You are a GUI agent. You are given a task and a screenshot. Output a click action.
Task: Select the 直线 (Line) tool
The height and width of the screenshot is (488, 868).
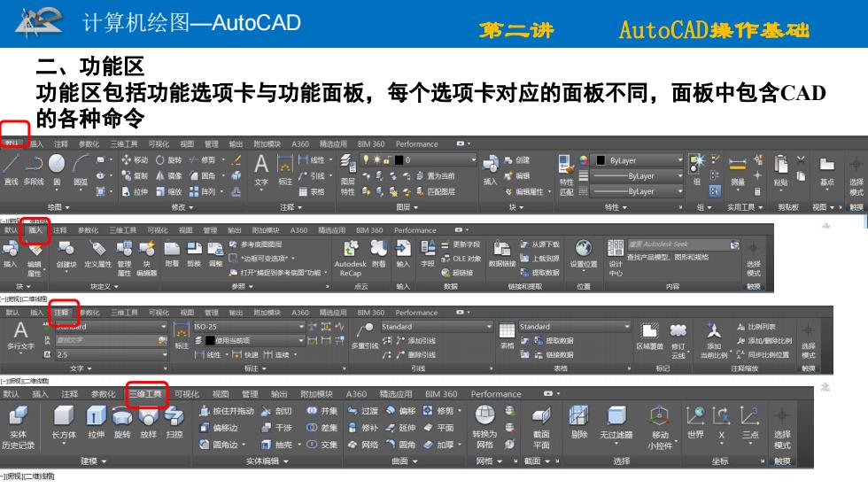[11, 169]
